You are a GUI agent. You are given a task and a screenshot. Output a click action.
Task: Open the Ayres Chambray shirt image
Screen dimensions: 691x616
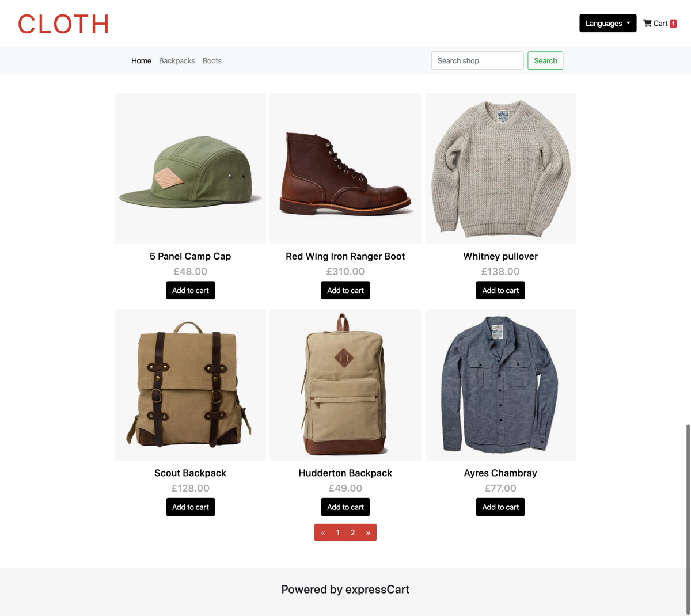(500, 385)
